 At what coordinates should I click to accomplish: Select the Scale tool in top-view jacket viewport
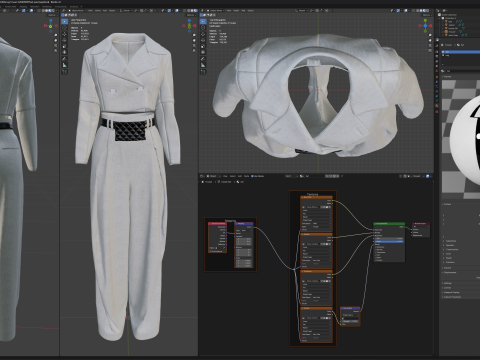pos(203,46)
